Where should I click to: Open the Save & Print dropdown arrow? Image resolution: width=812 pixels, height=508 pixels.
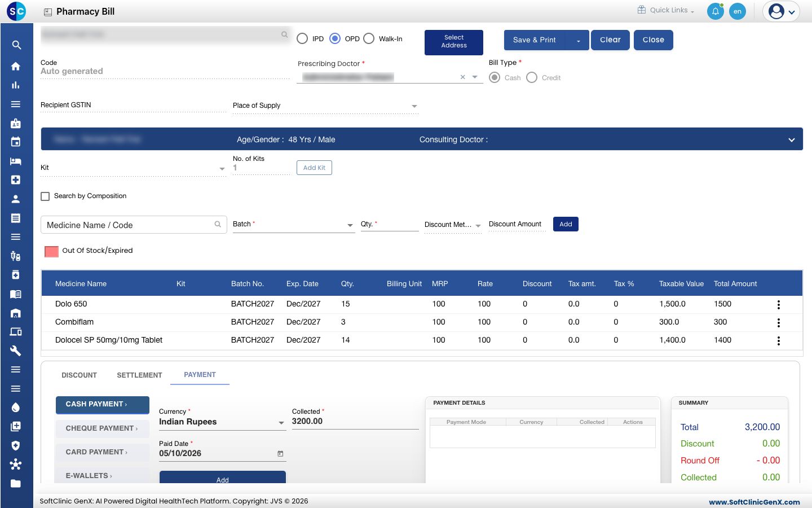click(x=579, y=40)
